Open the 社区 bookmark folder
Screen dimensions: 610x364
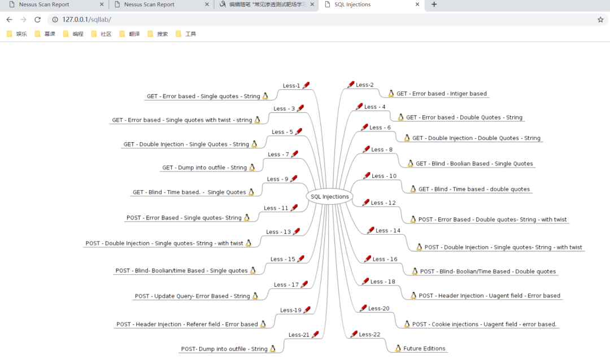pos(102,34)
